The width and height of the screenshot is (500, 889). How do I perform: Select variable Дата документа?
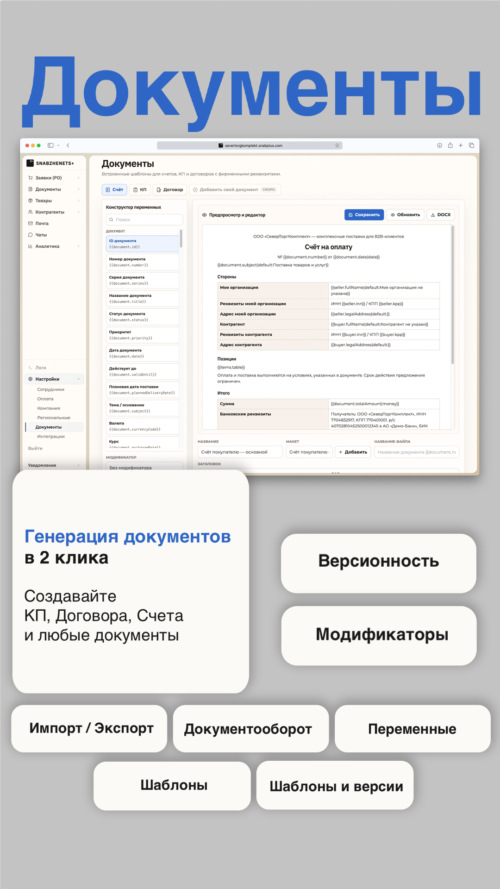pos(143,353)
